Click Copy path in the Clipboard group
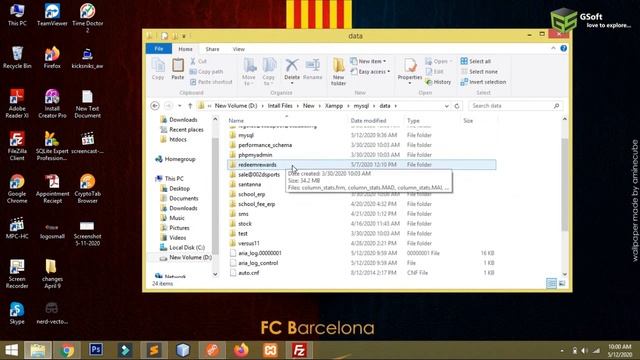This screenshot has height=360, width=640. tap(207, 71)
